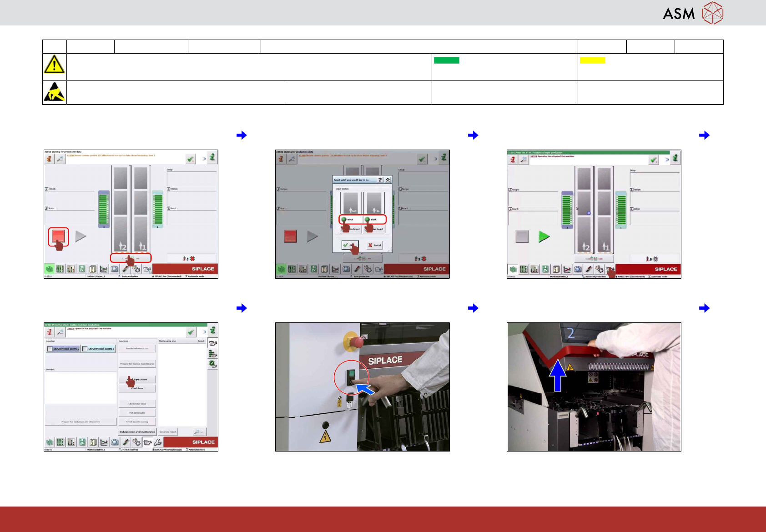Click the gray stop square in stopped-machine screenshot
The height and width of the screenshot is (532, 766).
coord(522,236)
